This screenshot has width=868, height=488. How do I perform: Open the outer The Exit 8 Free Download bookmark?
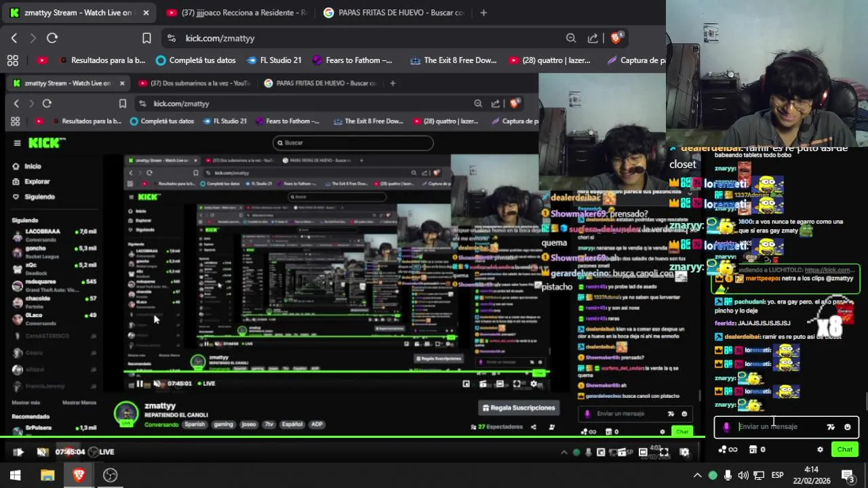click(453, 60)
